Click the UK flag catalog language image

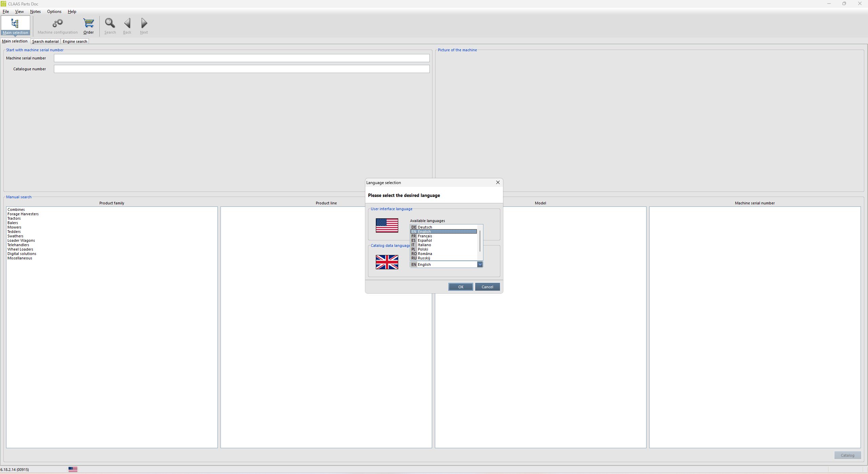(387, 262)
